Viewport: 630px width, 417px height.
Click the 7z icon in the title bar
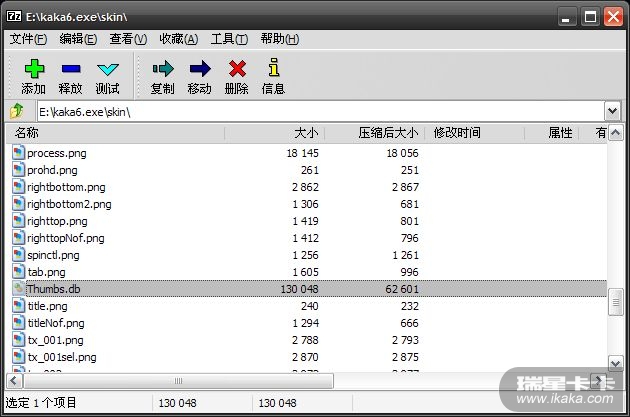[x=14, y=16]
